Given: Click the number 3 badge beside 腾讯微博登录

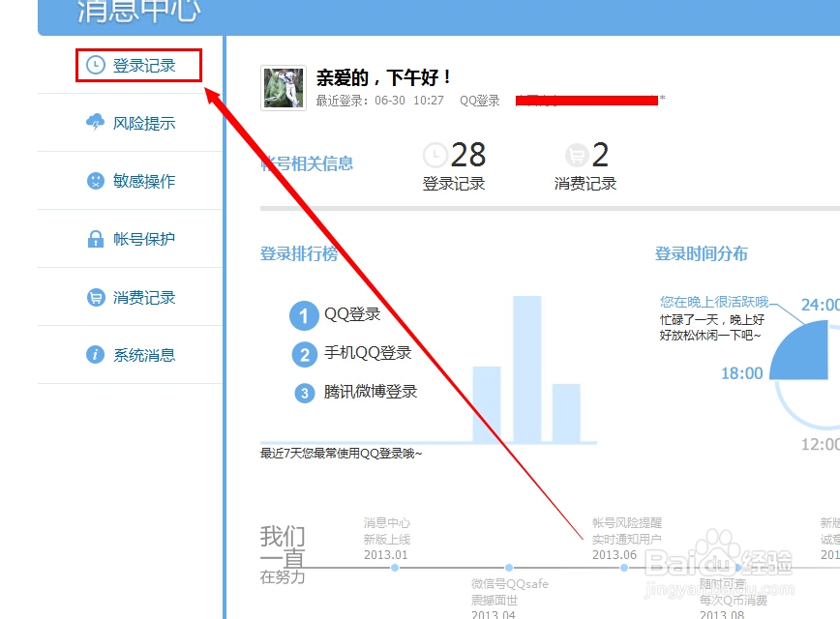Looking at the screenshot, I should coord(303,392).
